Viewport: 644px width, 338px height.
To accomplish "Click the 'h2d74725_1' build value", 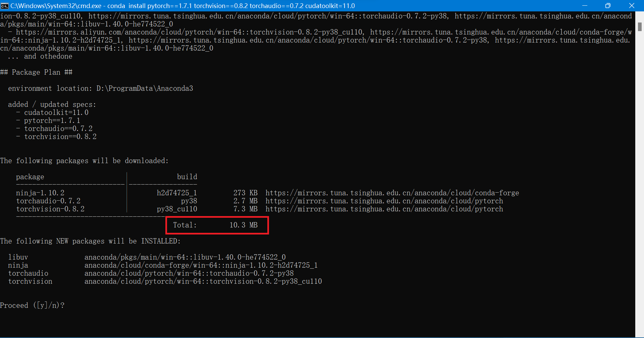I will pos(177,193).
